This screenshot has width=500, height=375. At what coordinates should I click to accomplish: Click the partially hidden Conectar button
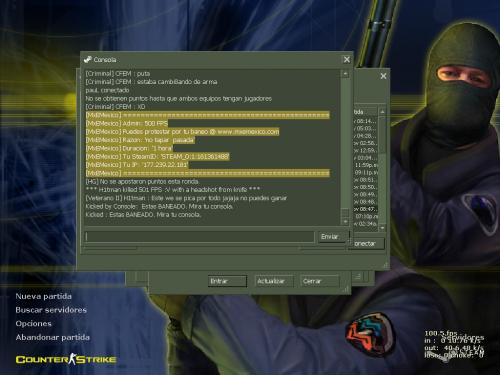pyautogui.click(x=367, y=243)
